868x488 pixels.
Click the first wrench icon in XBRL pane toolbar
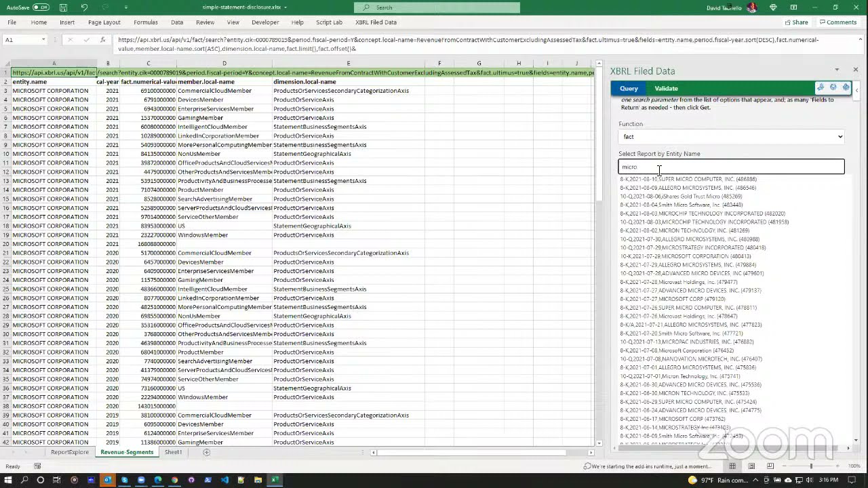click(821, 87)
